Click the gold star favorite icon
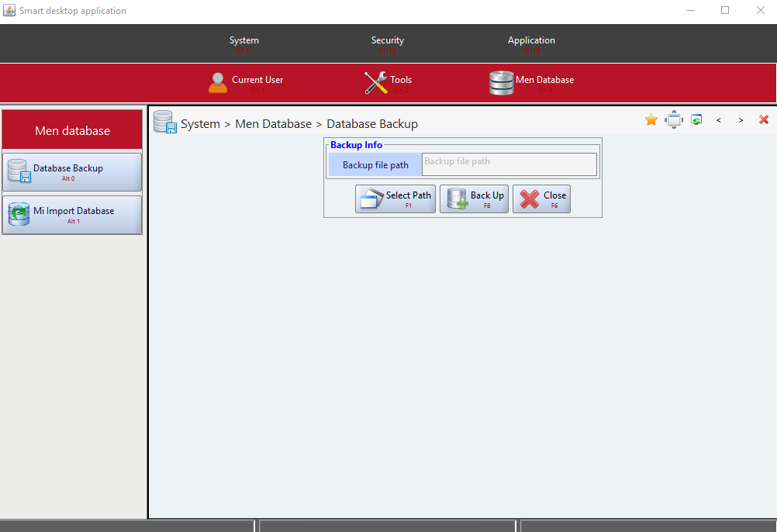Viewport: 777px width, 532px height. [x=651, y=119]
